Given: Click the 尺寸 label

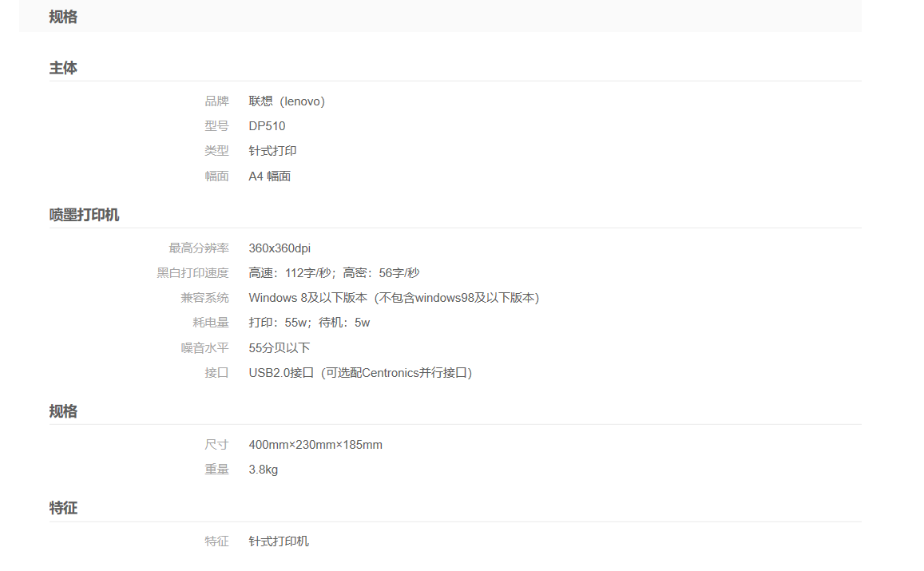Looking at the screenshot, I should (216, 445).
